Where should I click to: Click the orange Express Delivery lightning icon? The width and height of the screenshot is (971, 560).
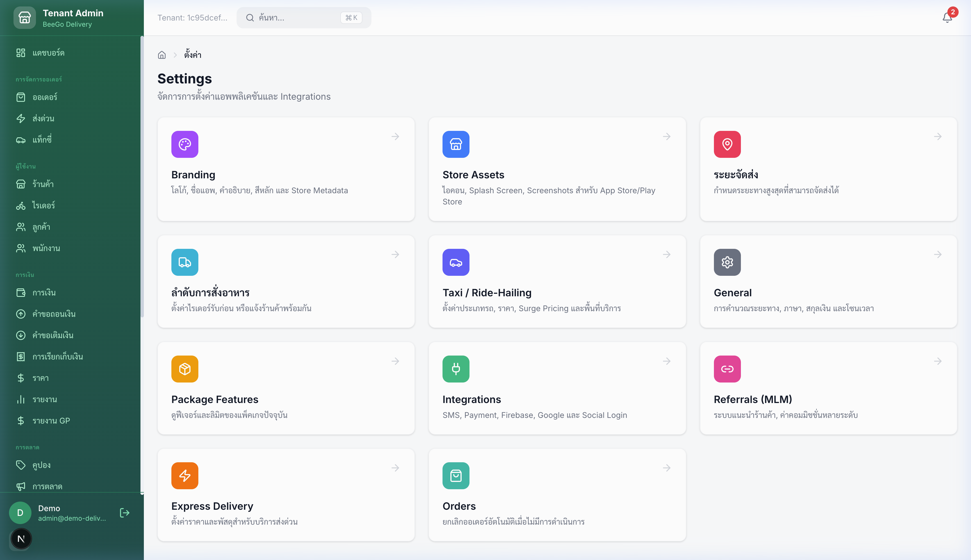pos(185,476)
